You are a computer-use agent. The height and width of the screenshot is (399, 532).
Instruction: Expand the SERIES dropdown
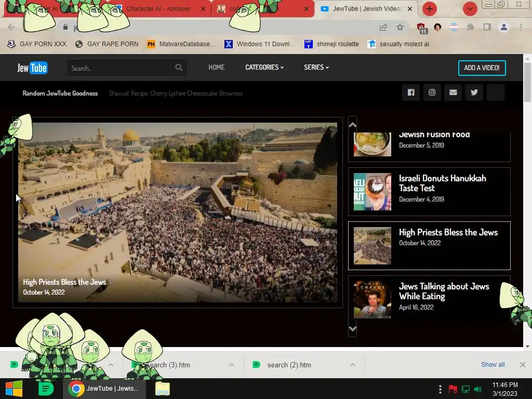(x=316, y=67)
